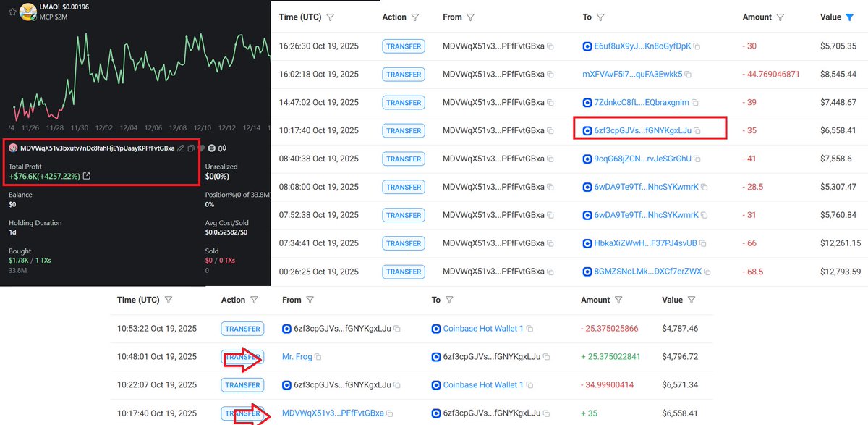Select the +$76.6K(+4257.22%) total profit value
The image size is (868, 425).
coord(44,176)
